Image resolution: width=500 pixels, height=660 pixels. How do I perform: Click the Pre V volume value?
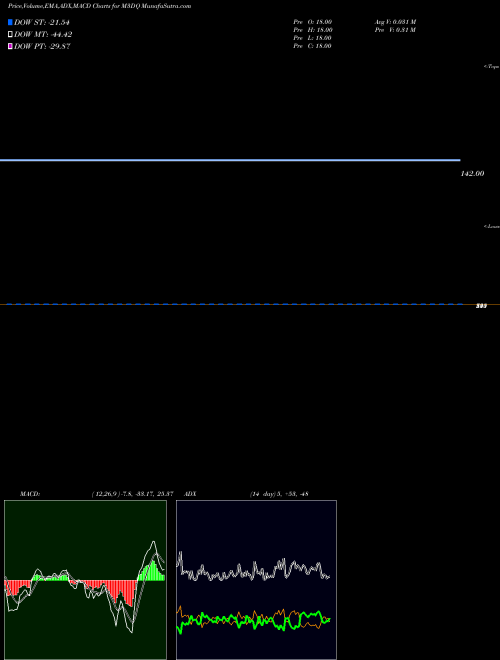point(395,30)
